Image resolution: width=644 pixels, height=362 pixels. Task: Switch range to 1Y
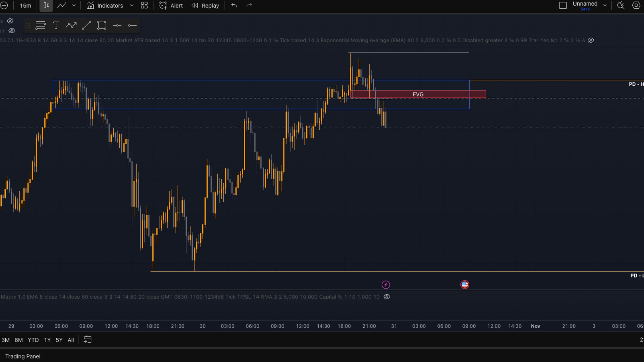pyautogui.click(x=47, y=340)
